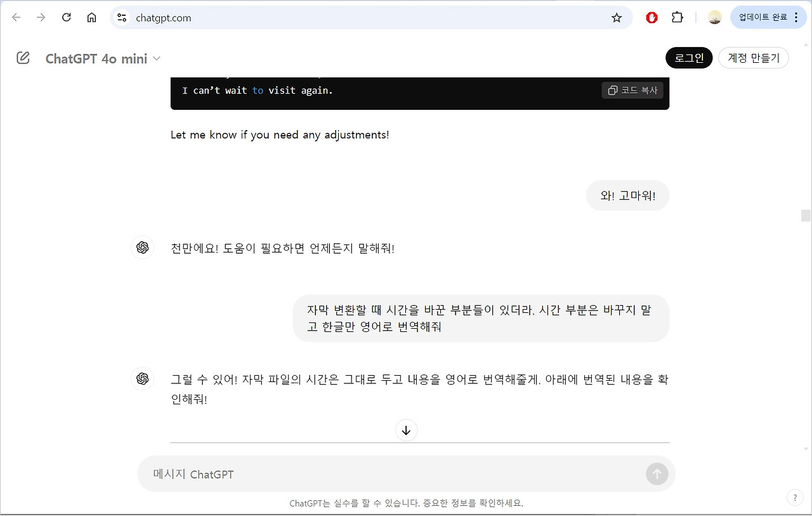This screenshot has height=516, width=812.
Task: Jump to bottom with the down arrow button
Action: pos(407,430)
